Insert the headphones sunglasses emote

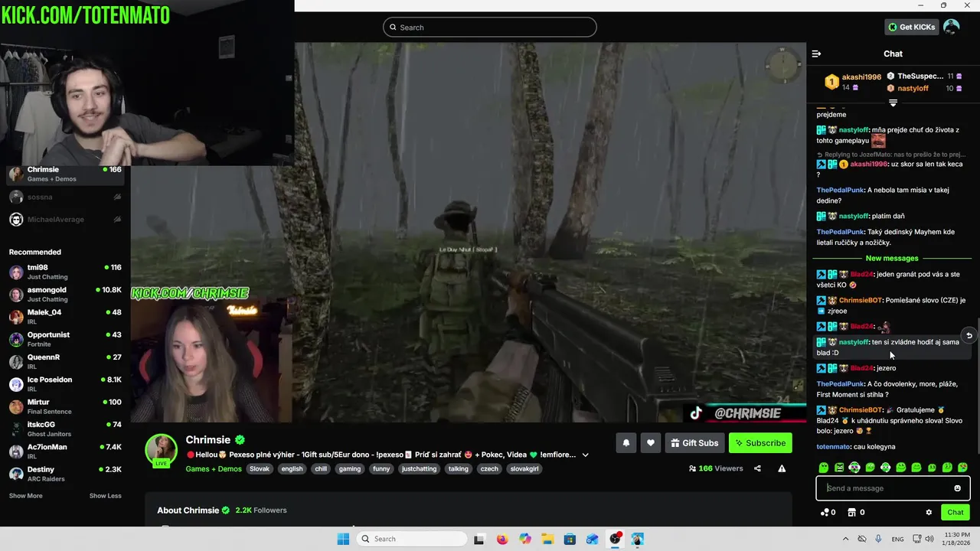[x=854, y=468]
